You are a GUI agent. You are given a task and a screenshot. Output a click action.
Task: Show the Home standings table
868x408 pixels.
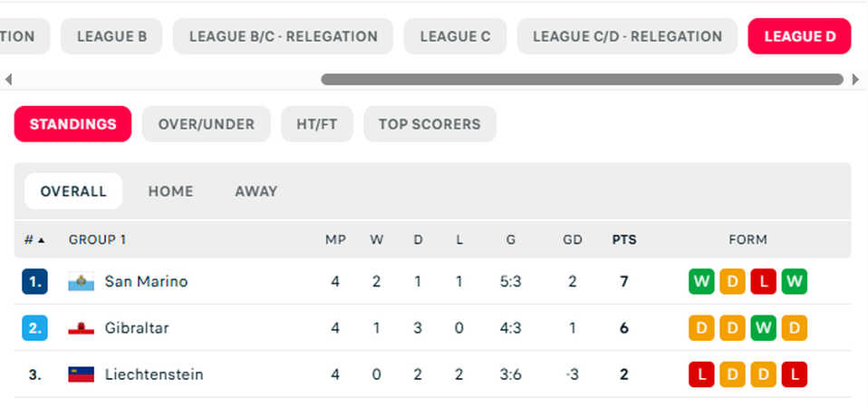coord(170,191)
